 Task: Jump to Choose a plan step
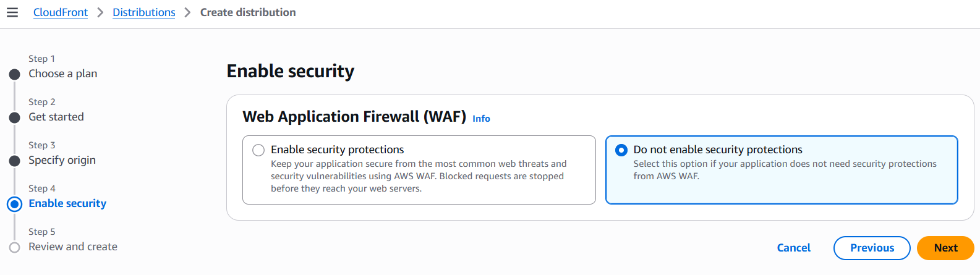(x=62, y=74)
